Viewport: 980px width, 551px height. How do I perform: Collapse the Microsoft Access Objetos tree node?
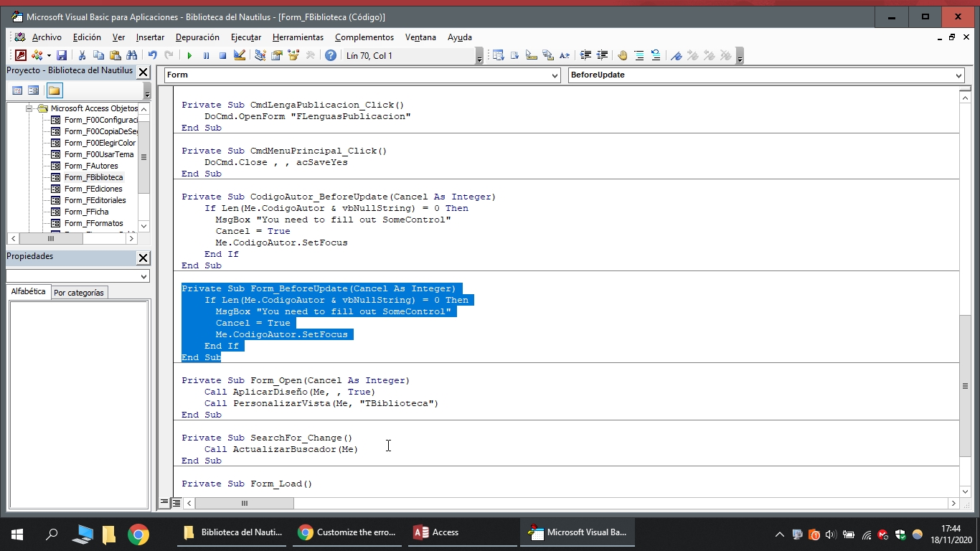tap(29, 108)
